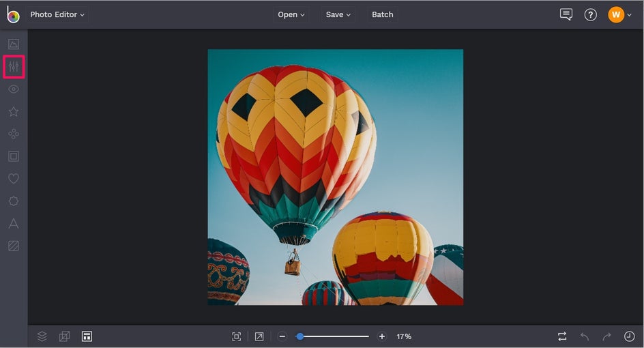Viewport: 644px width, 348px height.
Task: Click the zoom out minus button
Action: pyautogui.click(x=282, y=336)
